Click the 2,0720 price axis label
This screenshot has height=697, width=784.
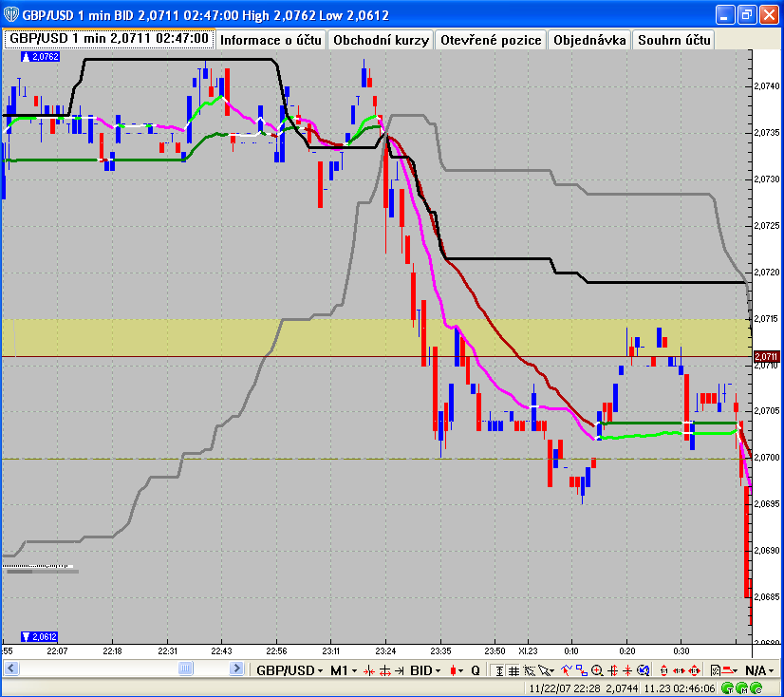pyautogui.click(x=767, y=273)
